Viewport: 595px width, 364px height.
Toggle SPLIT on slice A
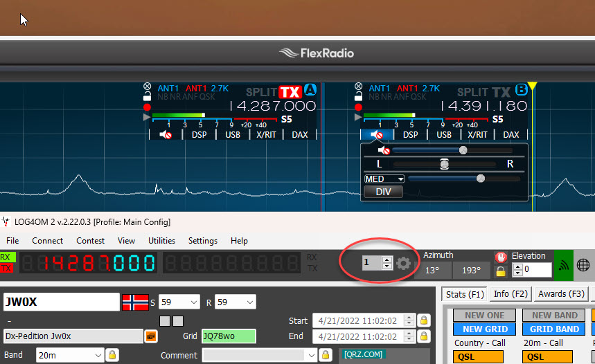261,92
